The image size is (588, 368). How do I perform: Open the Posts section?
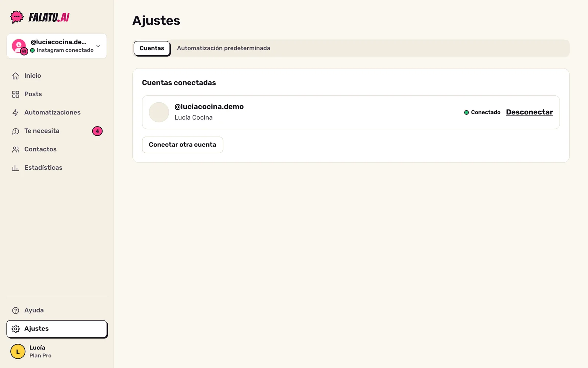(57, 94)
